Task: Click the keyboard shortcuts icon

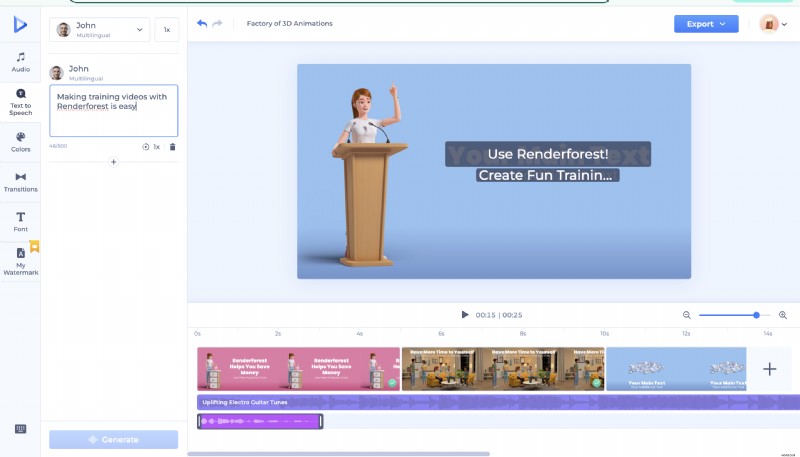Action: click(x=20, y=429)
